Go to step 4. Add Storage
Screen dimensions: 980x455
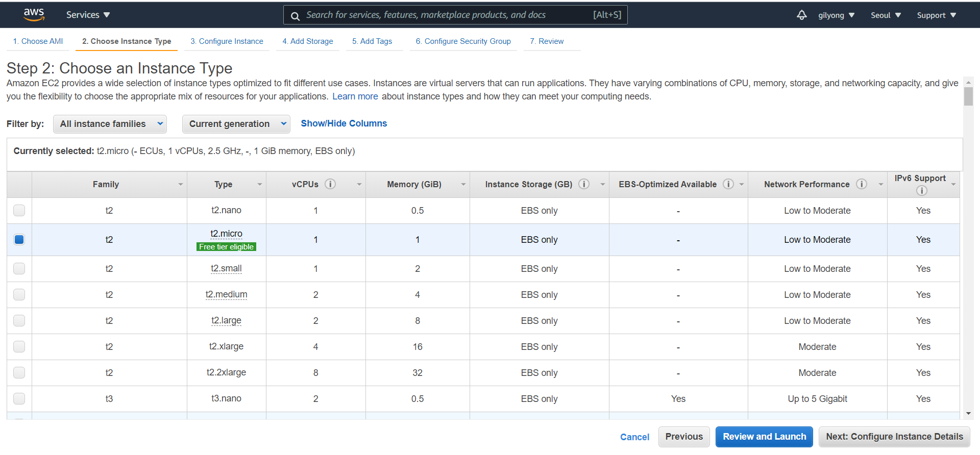point(308,41)
